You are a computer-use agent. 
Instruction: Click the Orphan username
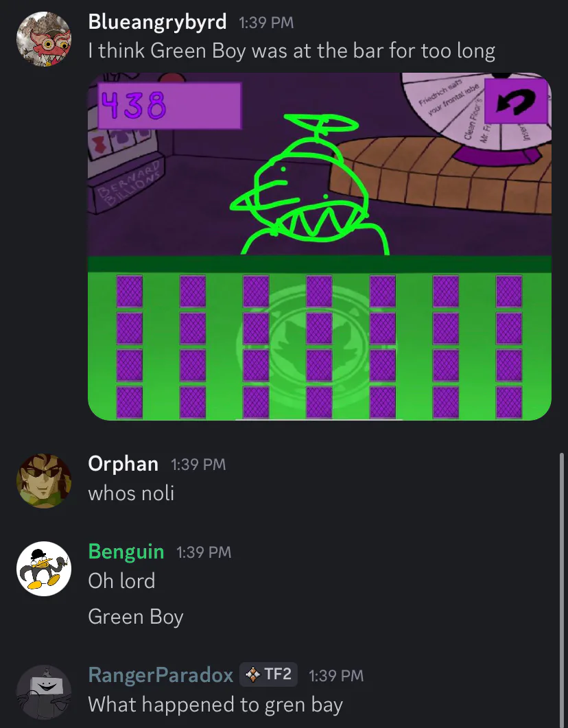tap(123, 464)
